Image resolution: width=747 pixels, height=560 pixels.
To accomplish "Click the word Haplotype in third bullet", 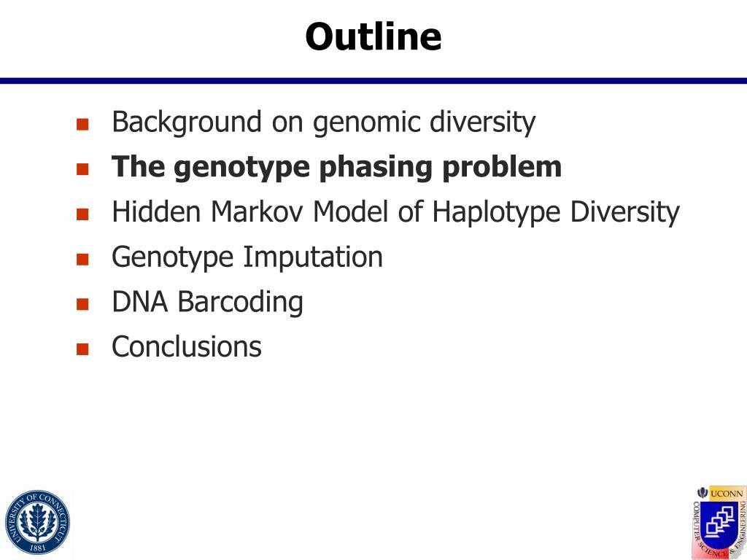I will click(496, 212).
